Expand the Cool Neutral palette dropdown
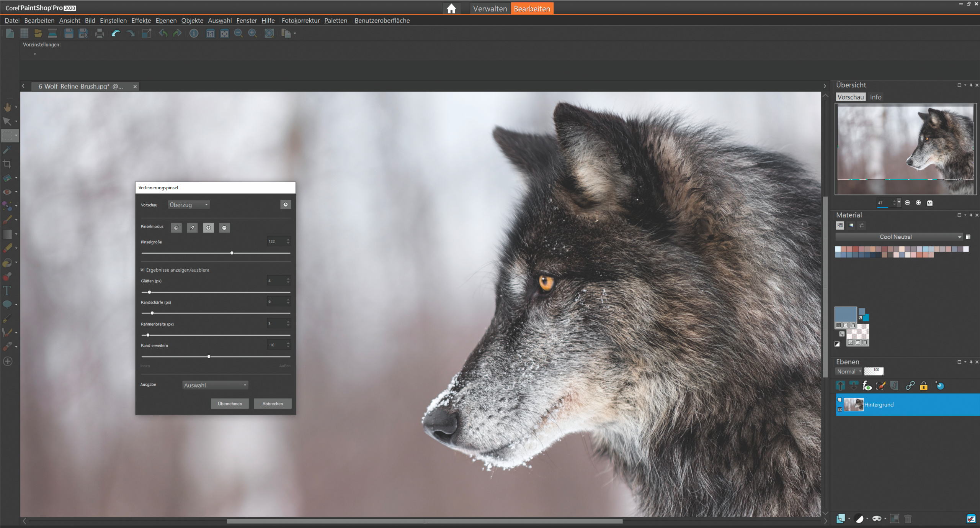This screenshot has width=980, height=528. click(959, 237)
